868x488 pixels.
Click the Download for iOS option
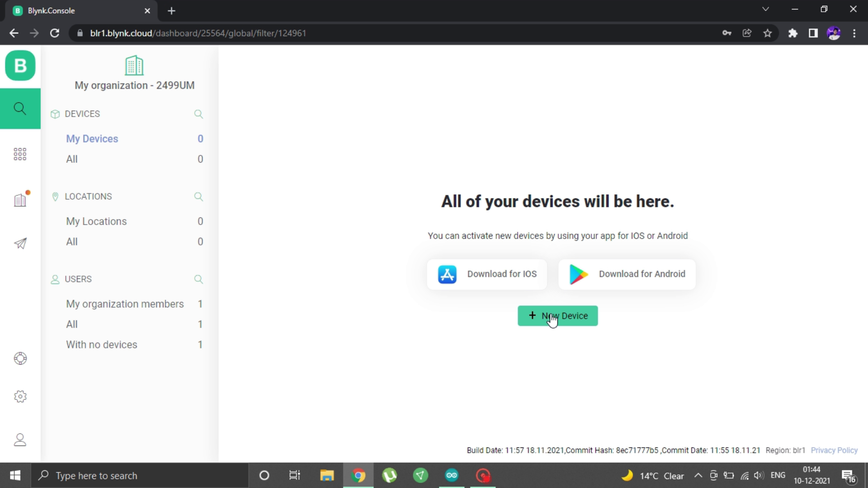[488, 273]
